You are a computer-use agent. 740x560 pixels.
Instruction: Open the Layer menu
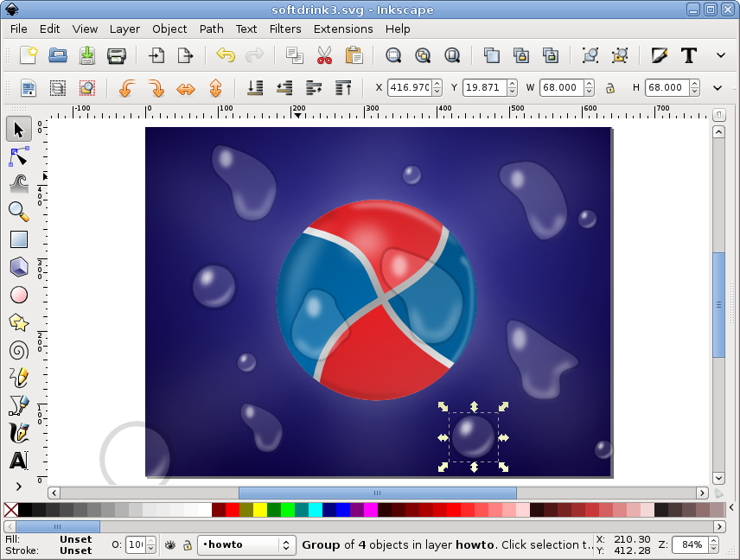pyautogui.click(x=124, y=29)
